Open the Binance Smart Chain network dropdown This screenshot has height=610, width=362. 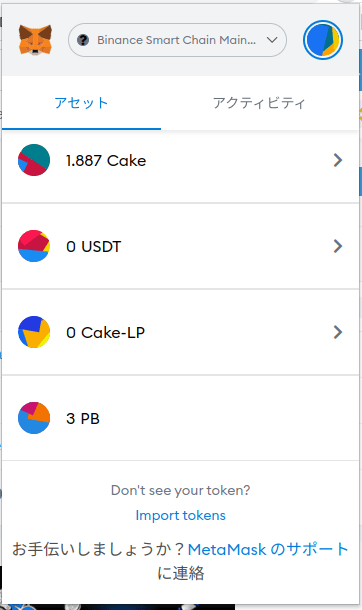177,40
